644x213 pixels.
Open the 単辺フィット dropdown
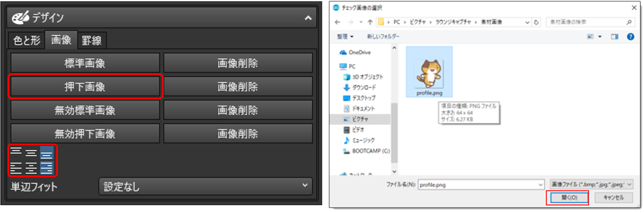point(205,186)
